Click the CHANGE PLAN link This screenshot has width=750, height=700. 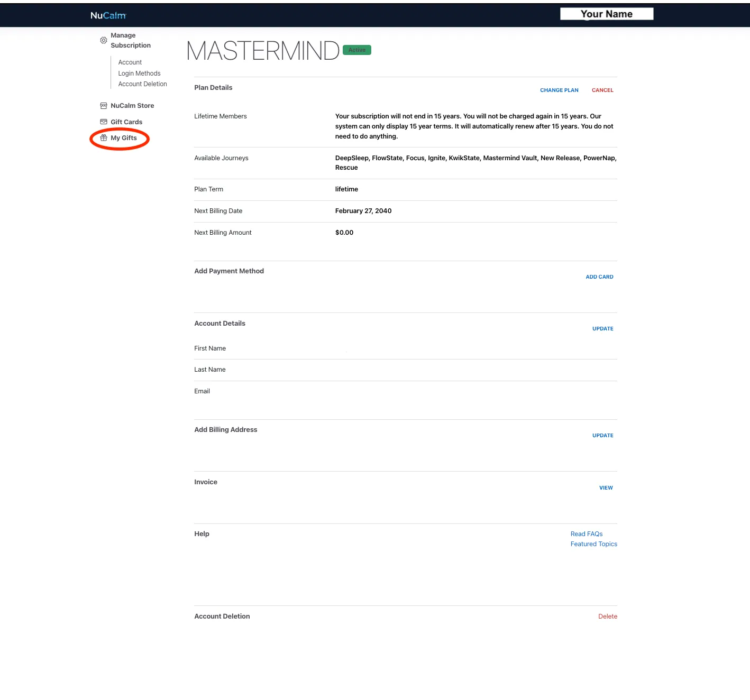tap(559, 90)
